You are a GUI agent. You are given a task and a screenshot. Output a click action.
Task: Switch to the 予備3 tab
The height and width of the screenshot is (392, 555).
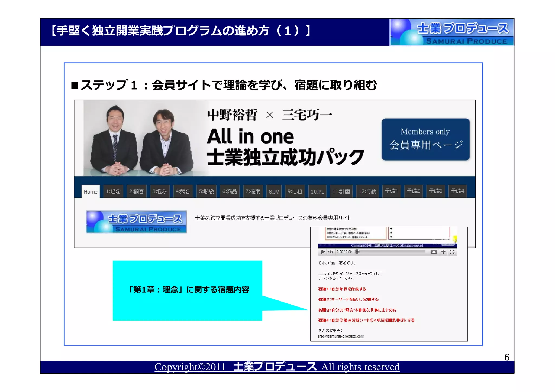pos(435,191)
